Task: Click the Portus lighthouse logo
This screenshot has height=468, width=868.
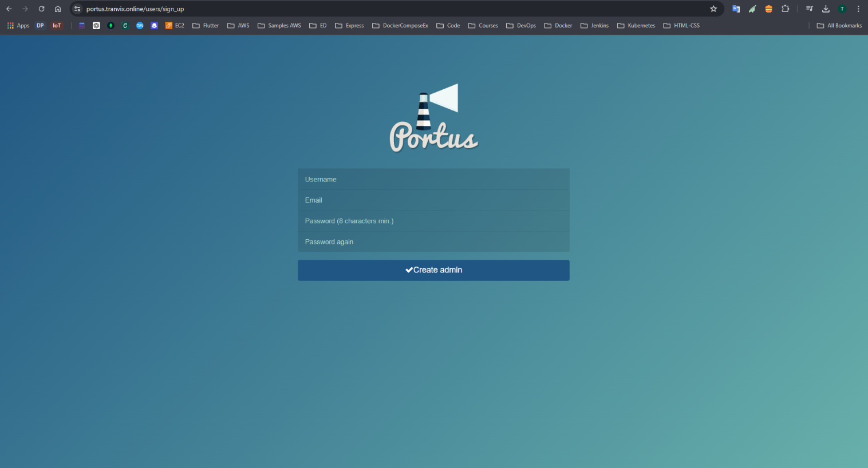Action: pyautogui.click(x=433, y=118)
